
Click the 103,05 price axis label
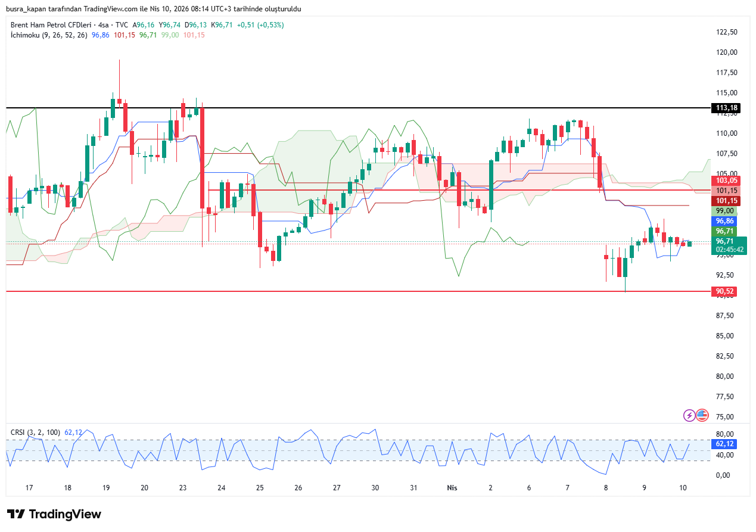[x=726, y=181]
